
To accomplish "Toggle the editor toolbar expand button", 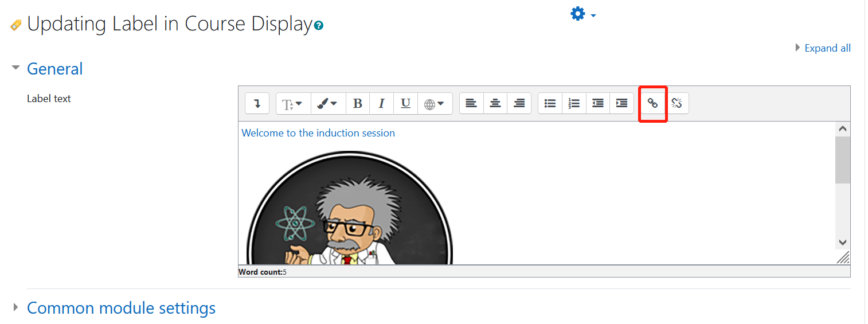I will point(257,104).
